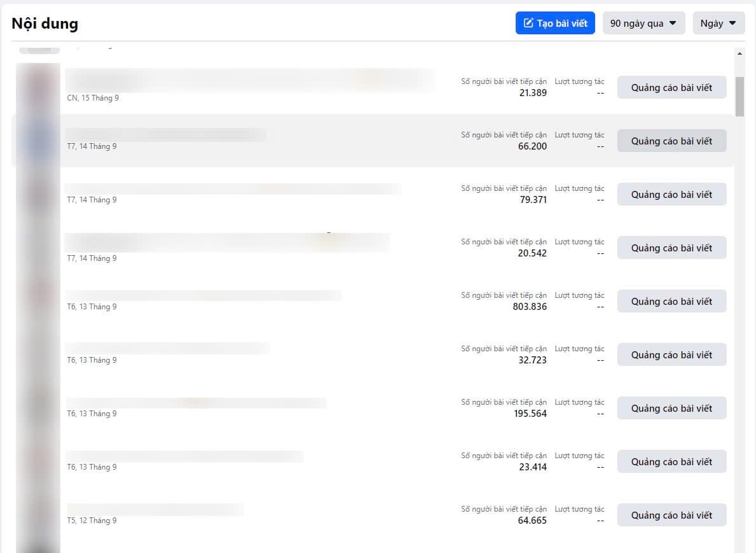
Task: Boost the post with 64.665 reach
Action: 671,515
